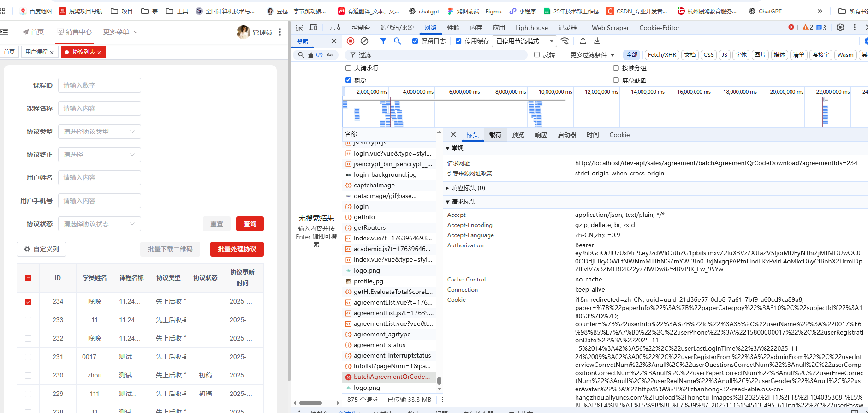Viewport: 868px width, 413px height.
Task: Click the admin avatar picture
Action: coord(243,32)
